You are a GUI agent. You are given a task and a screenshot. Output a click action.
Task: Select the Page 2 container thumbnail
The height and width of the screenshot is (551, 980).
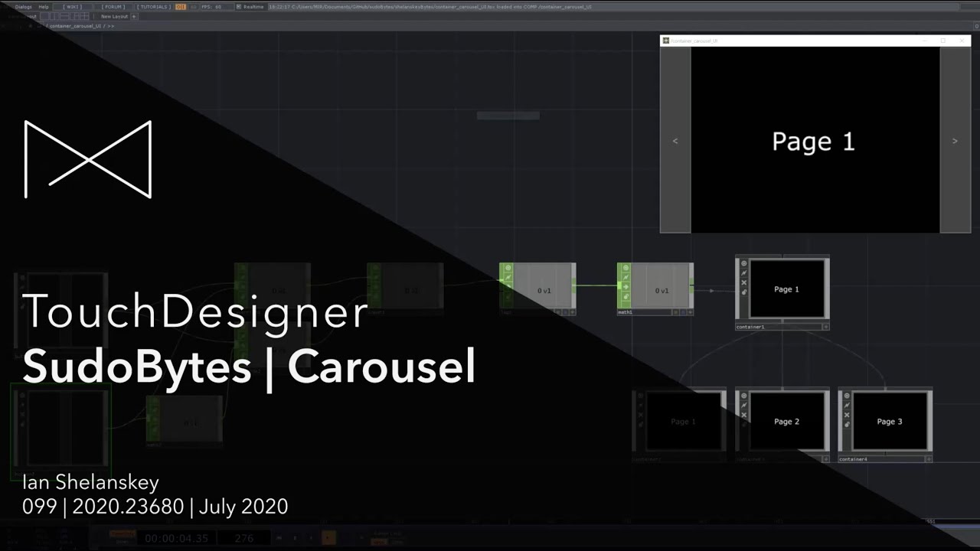point(787,422)
